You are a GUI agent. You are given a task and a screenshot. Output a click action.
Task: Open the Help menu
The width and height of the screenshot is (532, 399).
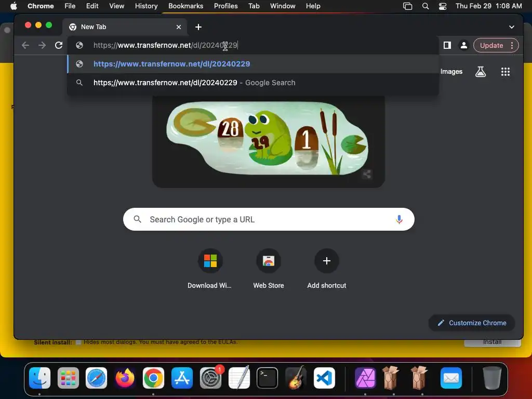coord(313,6)
